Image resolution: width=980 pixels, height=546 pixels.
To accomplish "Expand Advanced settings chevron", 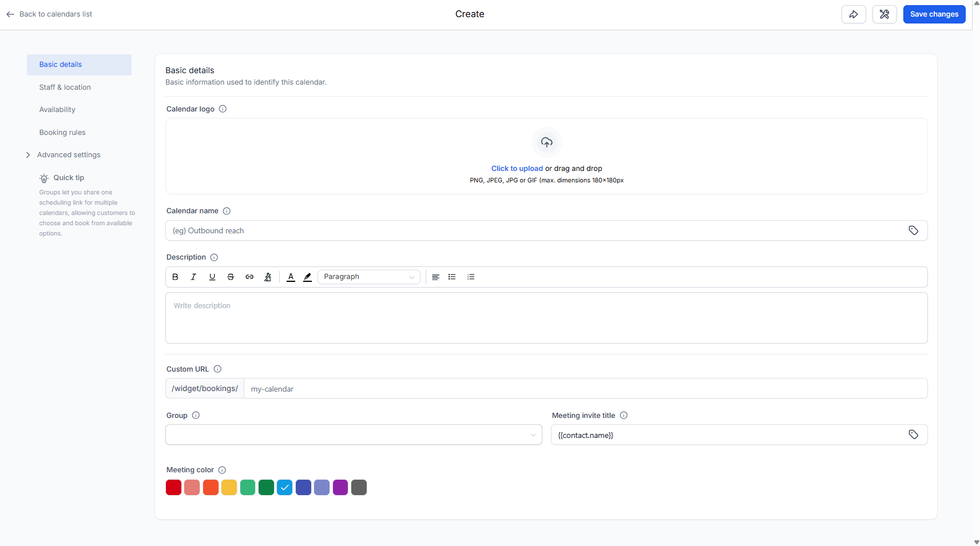I will (x=28, y=155).
